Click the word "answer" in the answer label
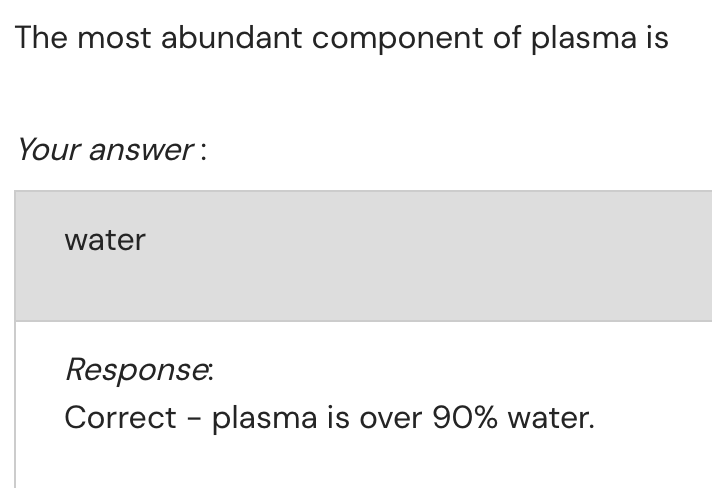Screen dimensions: 712x488 (x=140, y=150)
